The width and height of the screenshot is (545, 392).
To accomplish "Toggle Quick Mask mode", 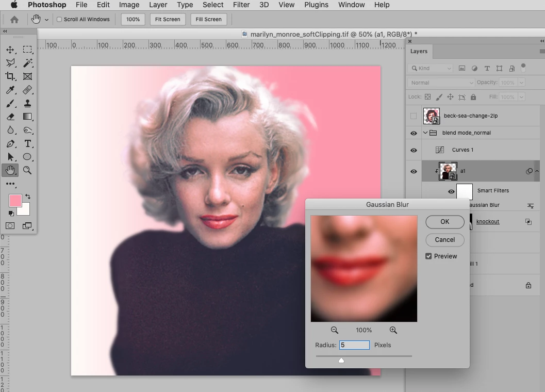I will pyautogui.click(x=10, y=226).
